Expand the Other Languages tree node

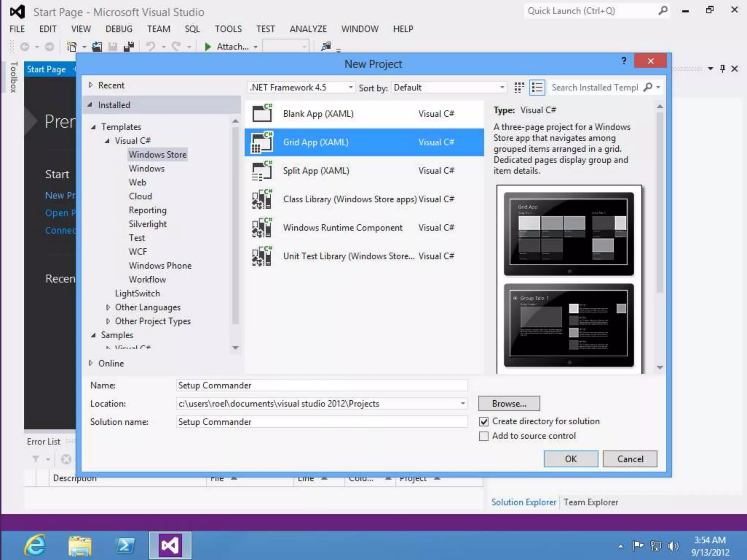108,307
